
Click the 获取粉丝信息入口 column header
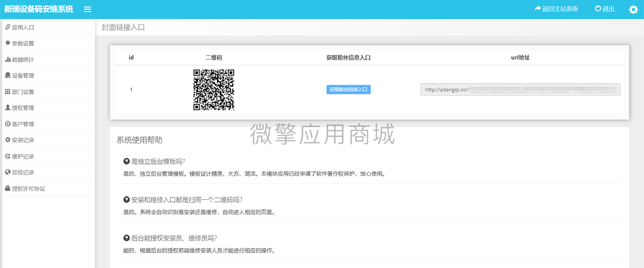coord(348,58)
